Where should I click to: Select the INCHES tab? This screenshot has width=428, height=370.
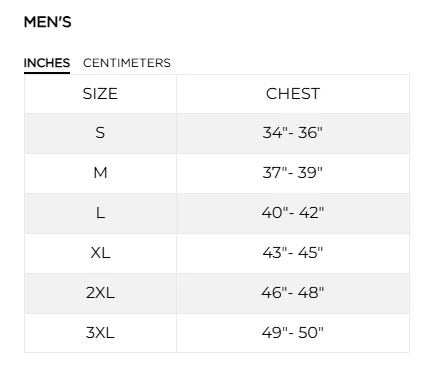[x=47, y=63]
